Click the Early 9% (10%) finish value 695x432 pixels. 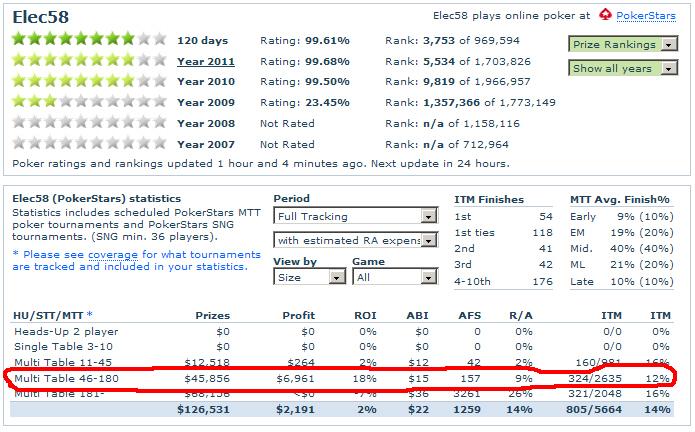pyautogui.click(x=645, y=217)
